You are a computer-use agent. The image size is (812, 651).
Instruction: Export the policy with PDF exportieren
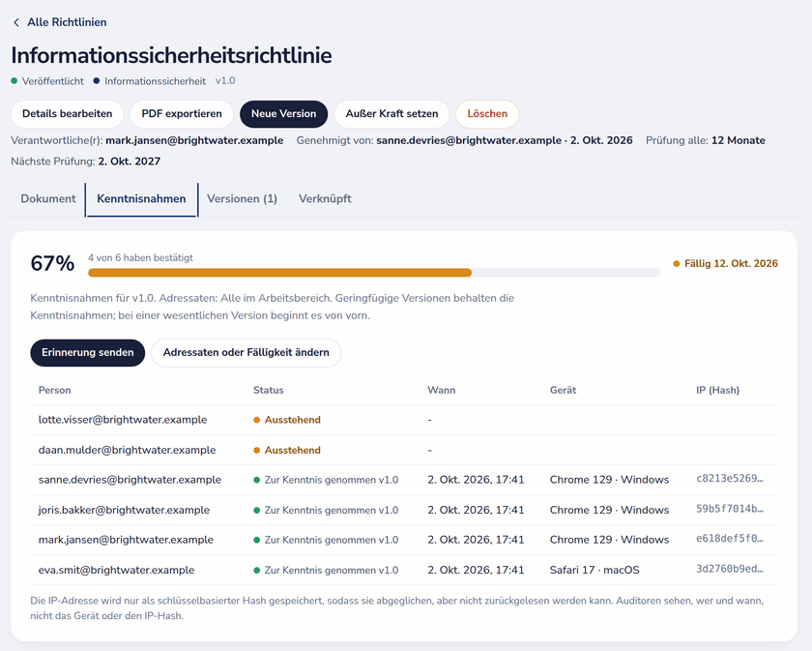click(182, 114)
